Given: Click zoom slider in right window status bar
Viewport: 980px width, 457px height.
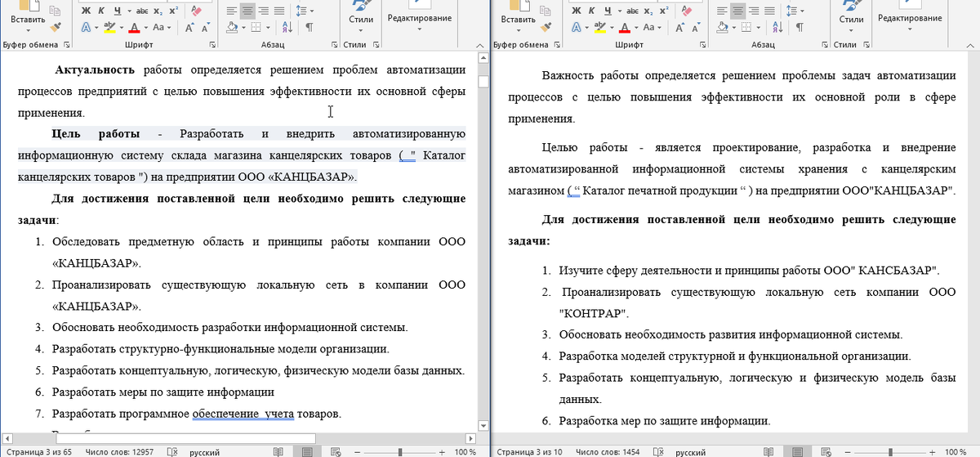Looking at the screenshot, I should coord(889,451).
